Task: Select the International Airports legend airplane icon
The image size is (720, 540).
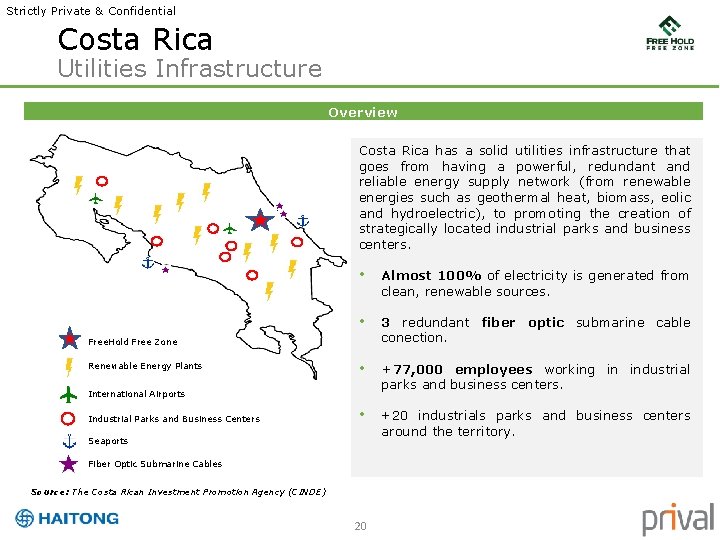Action: point(68,394)
